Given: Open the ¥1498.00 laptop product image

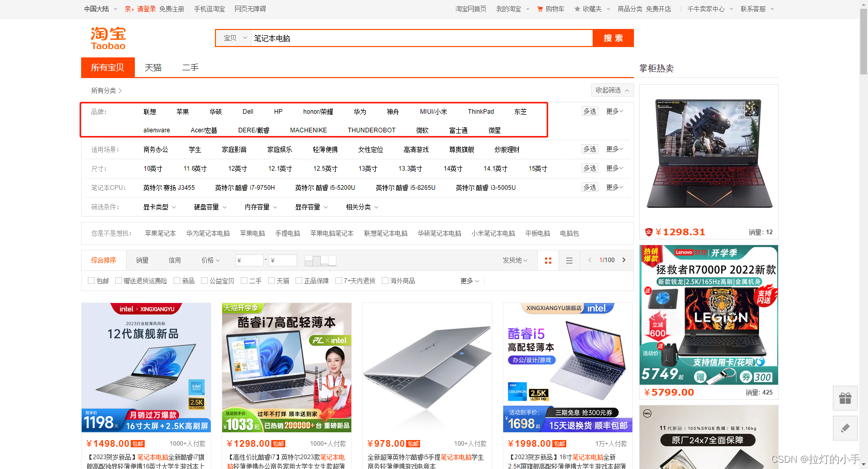Looking at the screenshot, I should point(146,367).
